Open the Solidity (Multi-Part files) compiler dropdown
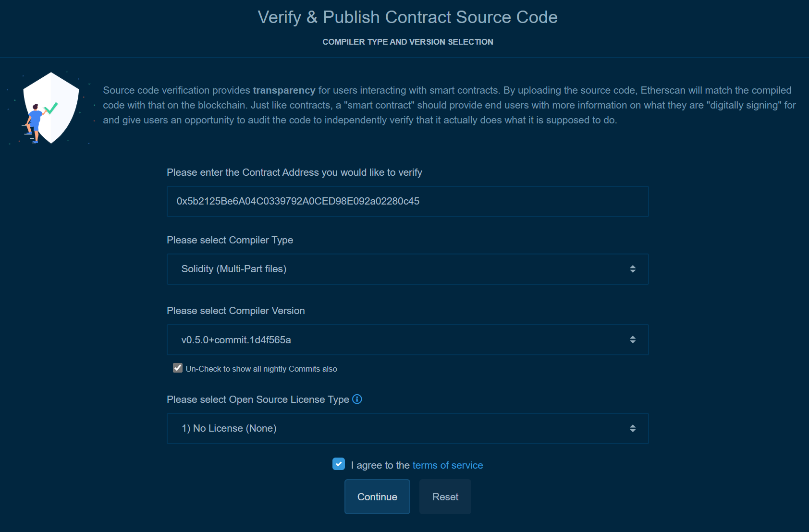The image size is (809, 532). (408, 269)
